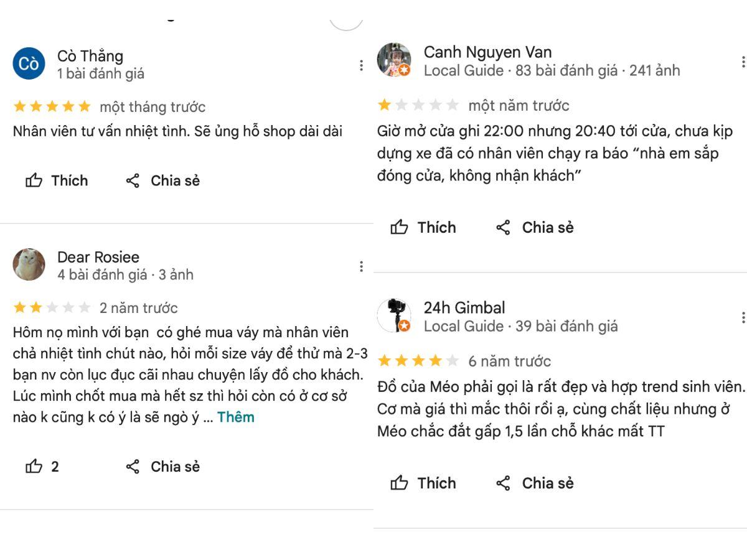The width and height of the screenshot is (747, 560).
Task: Like Dear Rosiee's review showing 2 likes
Action: pos(34,467)
